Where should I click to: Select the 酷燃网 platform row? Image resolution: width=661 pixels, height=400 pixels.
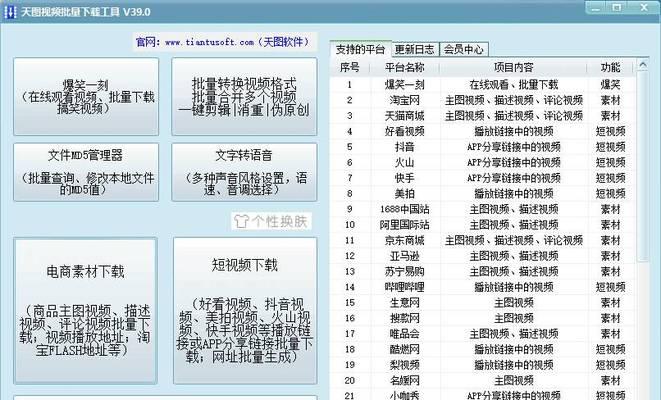click(483, 349)
